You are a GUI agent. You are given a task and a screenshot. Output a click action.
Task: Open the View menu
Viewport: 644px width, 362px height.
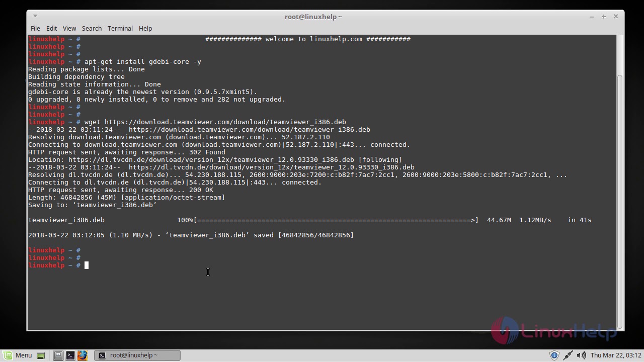click(69, 28)
